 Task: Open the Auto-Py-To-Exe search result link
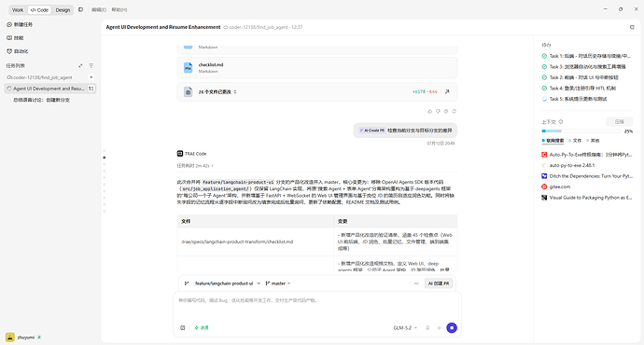coord(586,155)
